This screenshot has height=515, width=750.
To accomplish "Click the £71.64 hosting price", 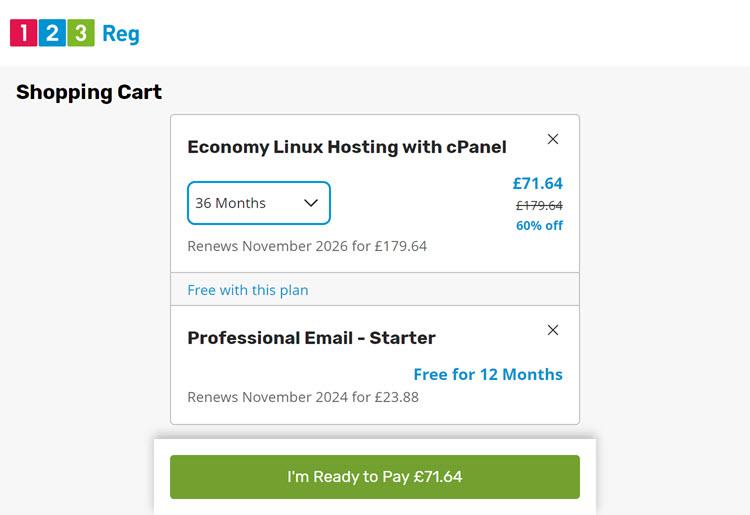I will pos(538,184).
